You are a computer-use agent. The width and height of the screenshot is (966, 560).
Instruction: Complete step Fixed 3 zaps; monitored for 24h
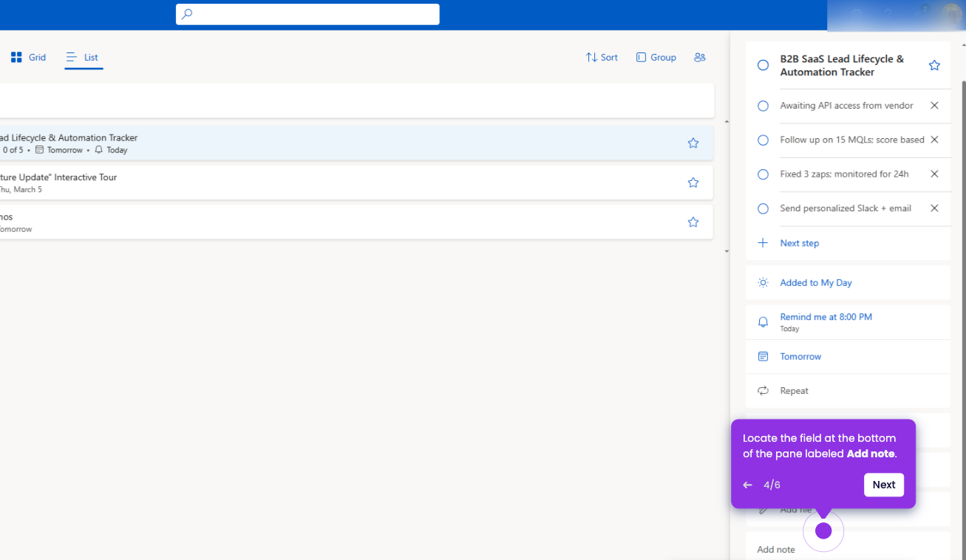(x=763, y=174)
